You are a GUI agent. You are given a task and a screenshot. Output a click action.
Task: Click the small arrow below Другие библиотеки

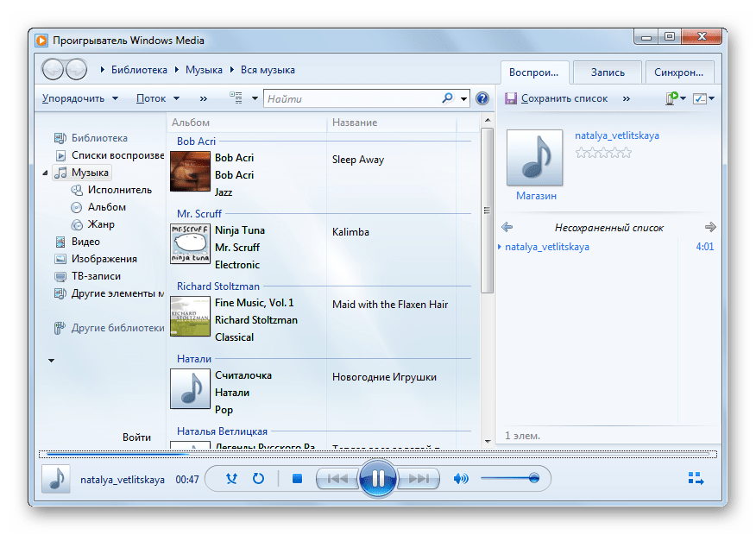[x=51, y=360]
